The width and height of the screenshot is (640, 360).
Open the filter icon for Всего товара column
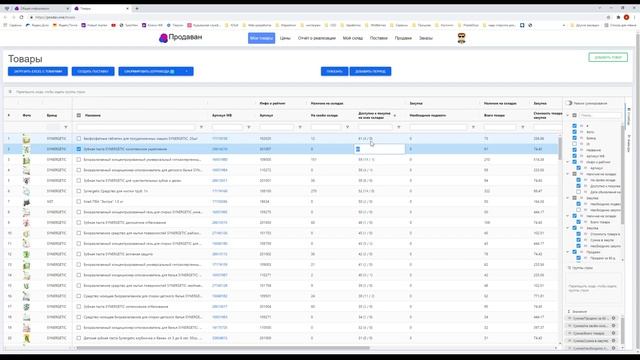click(523, 127)
